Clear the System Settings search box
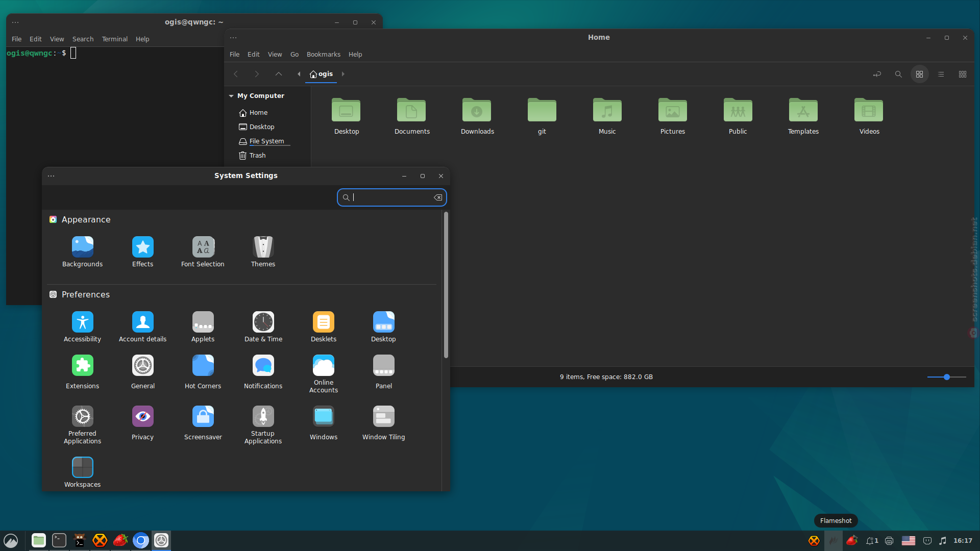 (438, 197)
